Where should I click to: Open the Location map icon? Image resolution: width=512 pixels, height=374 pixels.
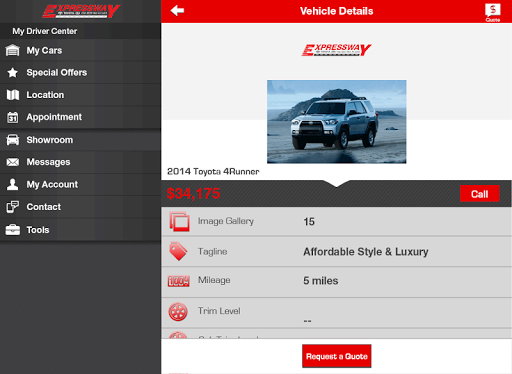click(13, 95)
